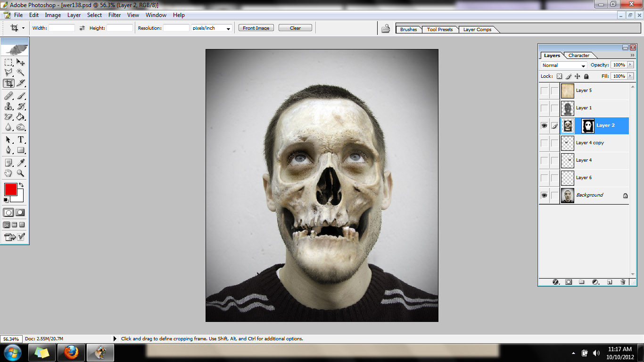
Task: Open Firefox from the taskbar
Action: [x=71, y=353]
